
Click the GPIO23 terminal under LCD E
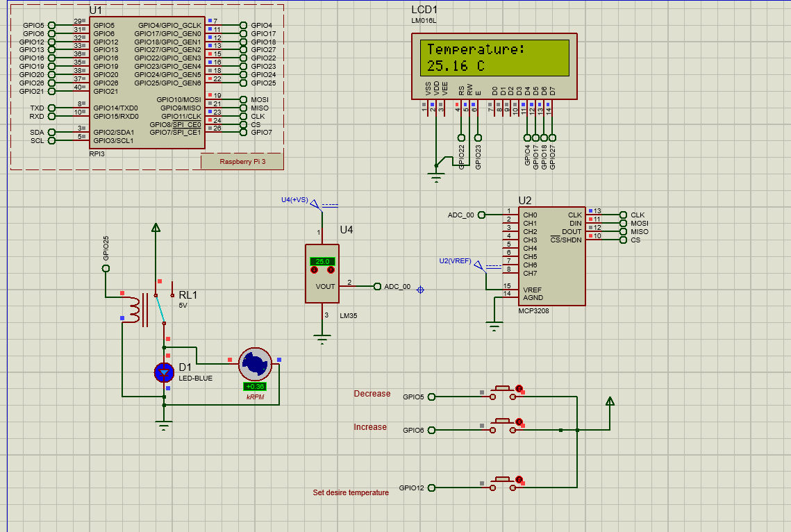[478, 138]
